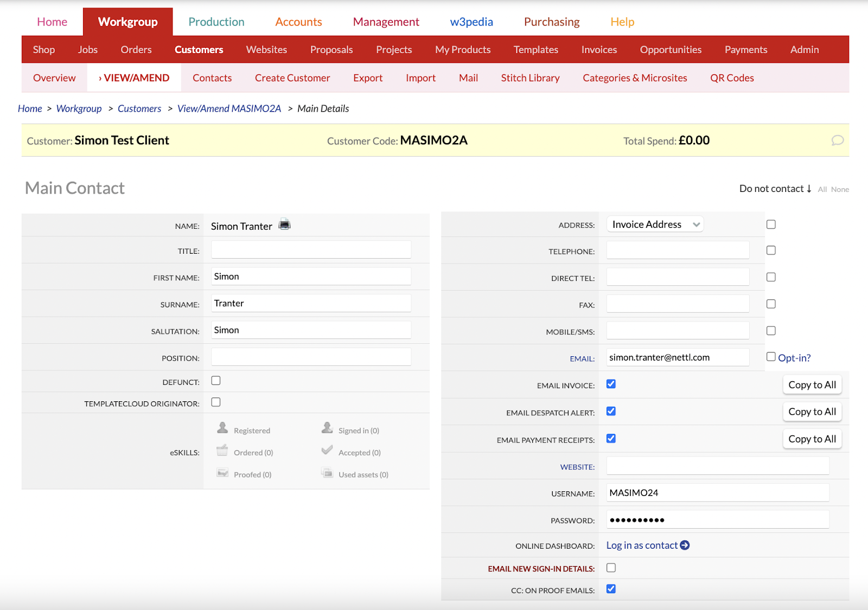Switch to the Production tab
Screen dimensions: 868x610
pyautogui.click(x=216, y=22)
